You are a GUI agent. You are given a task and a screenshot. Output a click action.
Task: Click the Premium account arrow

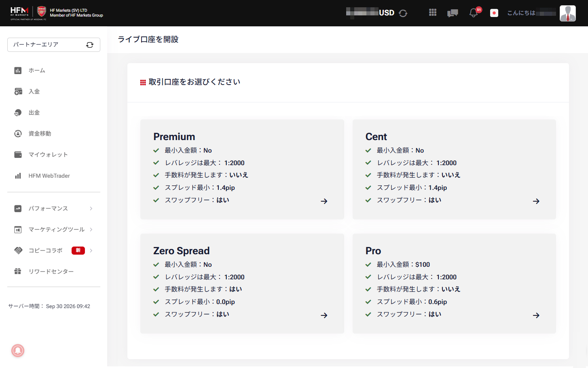324,201
